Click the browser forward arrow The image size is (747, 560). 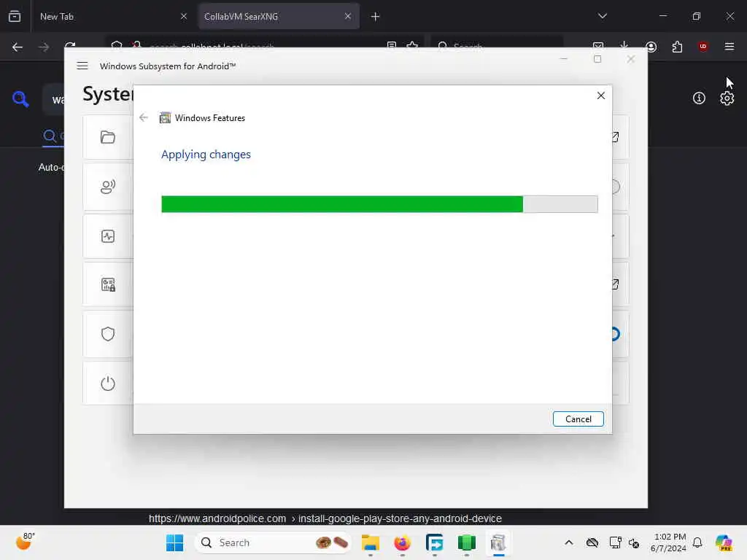click(44, 47)
